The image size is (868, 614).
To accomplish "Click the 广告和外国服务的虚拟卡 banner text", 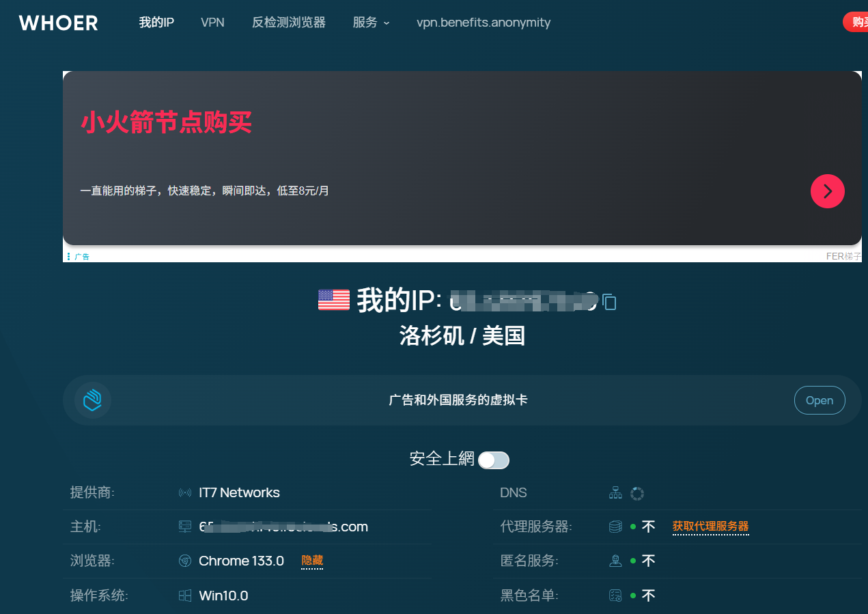I will point(458,400).
